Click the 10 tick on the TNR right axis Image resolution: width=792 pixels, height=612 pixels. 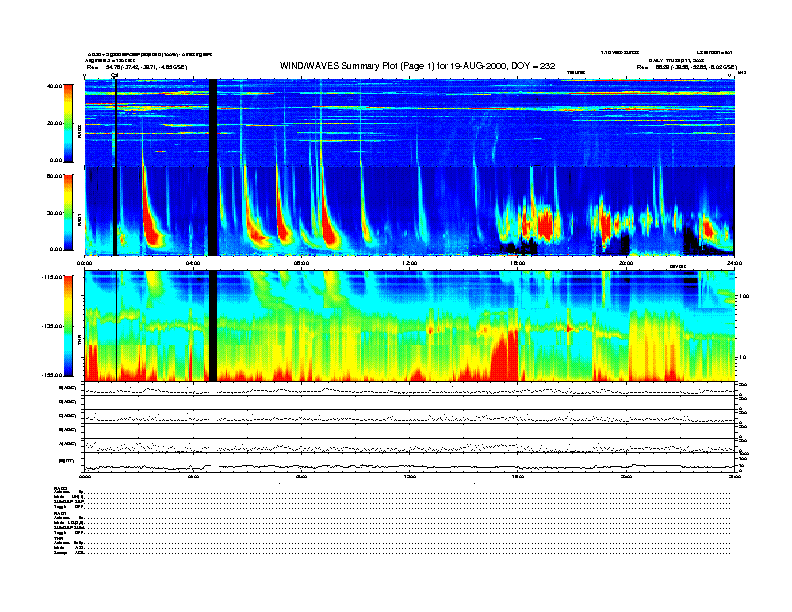[742, 357]
